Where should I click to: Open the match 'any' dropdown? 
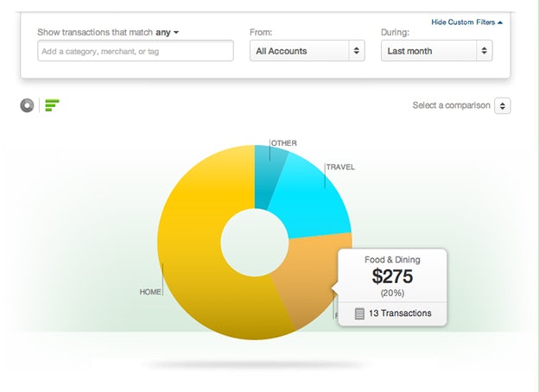coord(167,32)
